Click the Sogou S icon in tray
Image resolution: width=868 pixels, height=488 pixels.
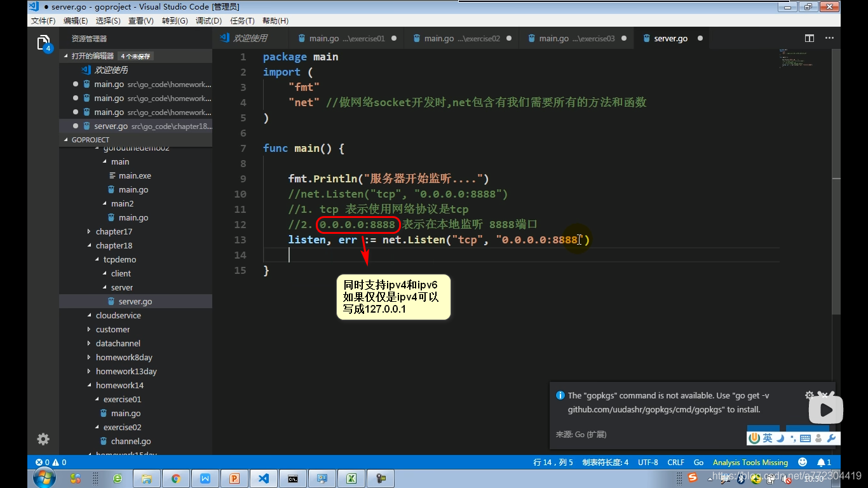(x=693, y=477)
